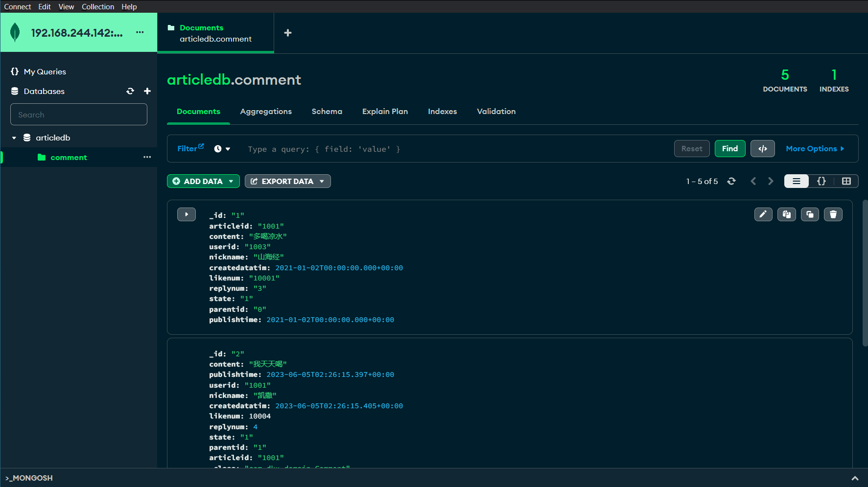Expand shell with bottom chevron
The height and width of the screenshot is (487, 868).
(855, 478)
